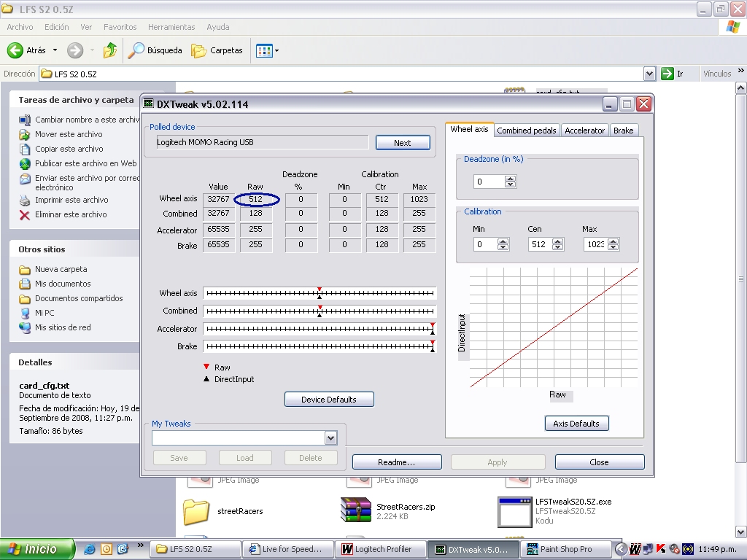The width and height of the screenshot is (747, 560).
Task: Switch to Paint Shop Pro taskbar button
Action: point(565,549)
